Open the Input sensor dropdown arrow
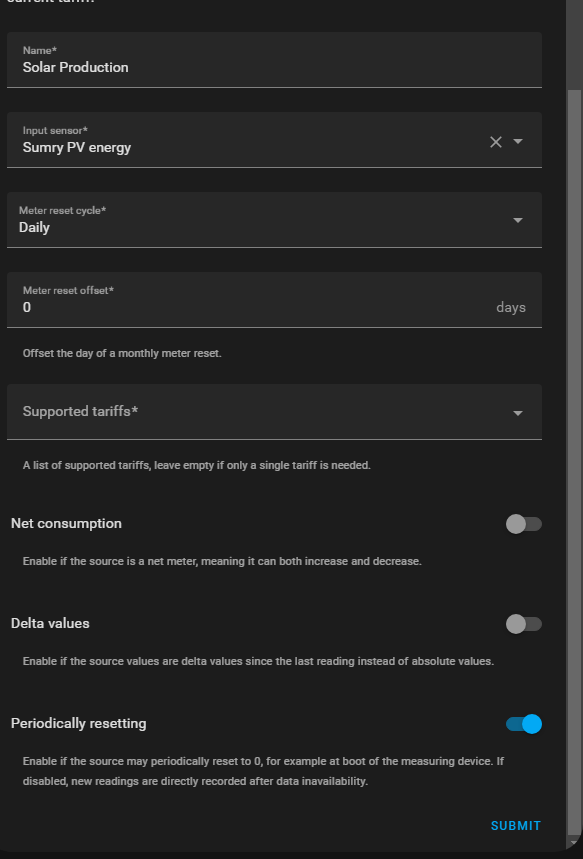 519,141
